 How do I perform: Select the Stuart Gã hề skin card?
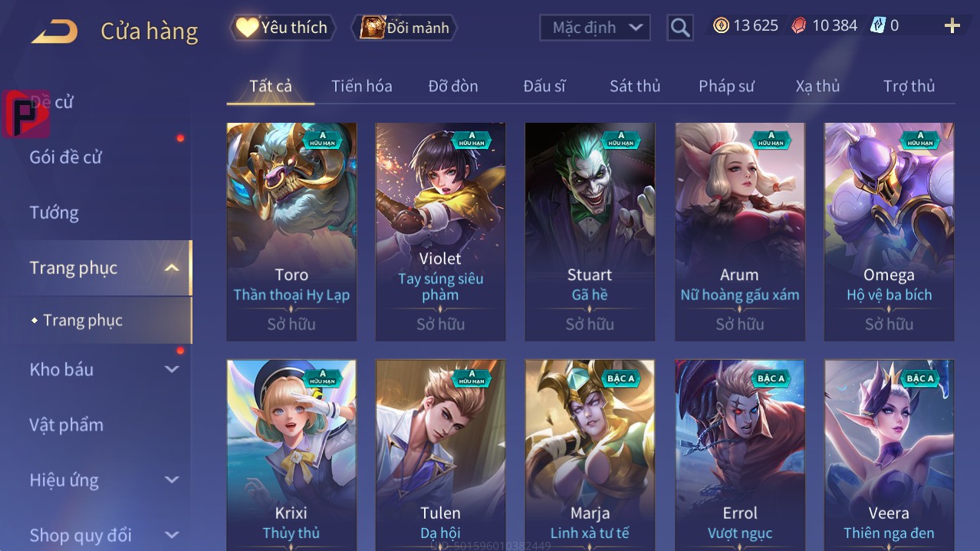click(x=590, y=232)
